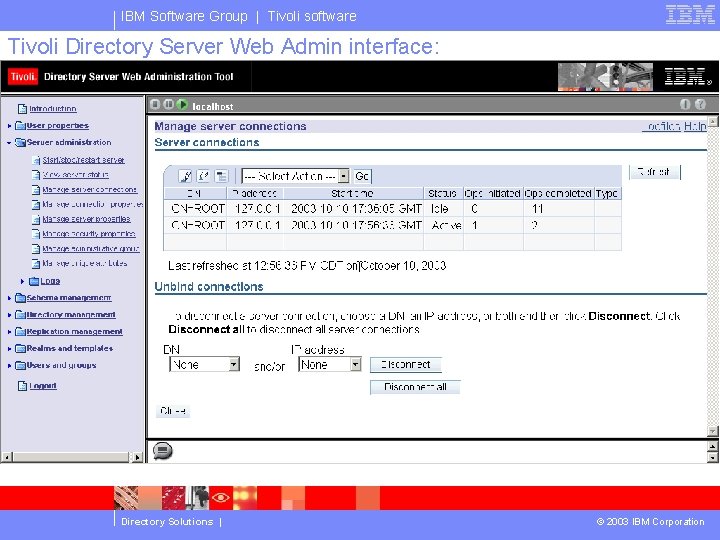Click the Manage security properties page icon

pyautogui.click(x=36, y=234)
